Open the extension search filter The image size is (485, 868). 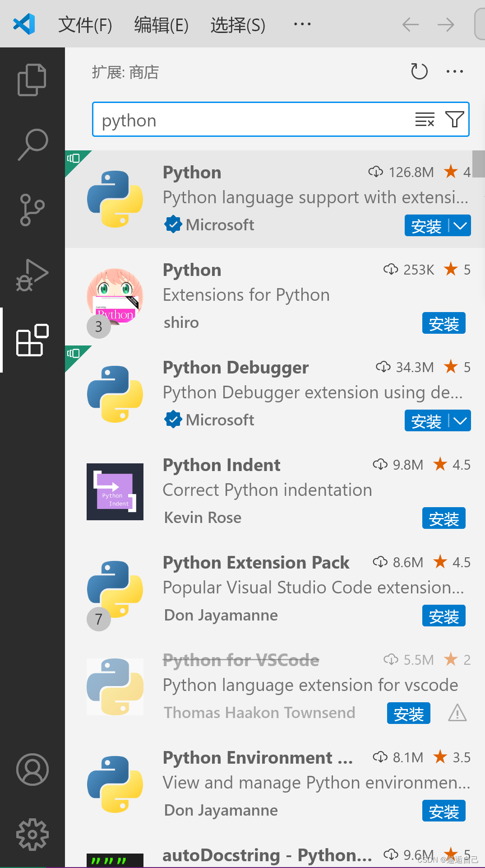[454, 120]
